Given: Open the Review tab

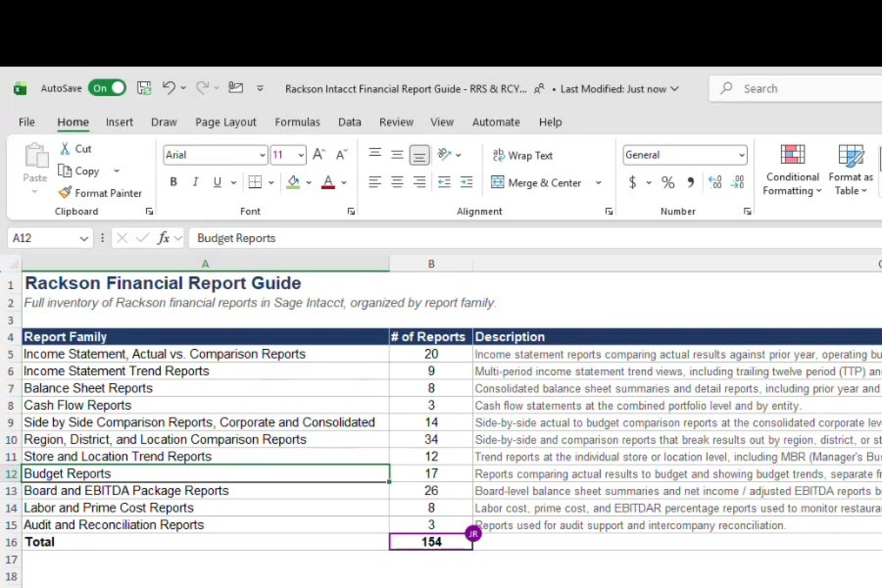Looking at the screenshot, I should pyautogui.click(x=396, y=122).
